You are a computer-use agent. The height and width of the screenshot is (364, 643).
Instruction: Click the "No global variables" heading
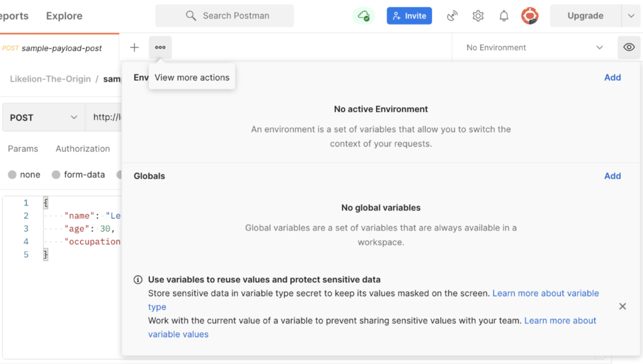click(x=381, y=208)
